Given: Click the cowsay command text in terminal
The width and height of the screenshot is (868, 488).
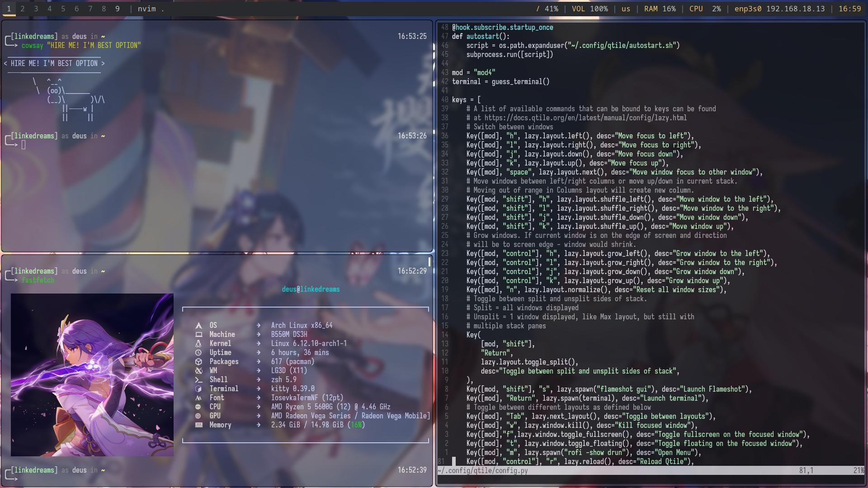Looking at the screenshot, I should pos(81,45).
